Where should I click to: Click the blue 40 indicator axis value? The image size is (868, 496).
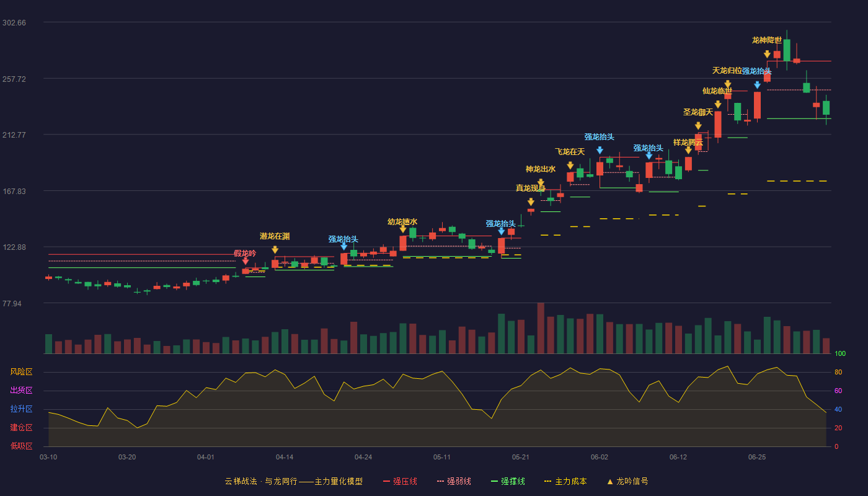pyautogui.click(x=838, y=409)
